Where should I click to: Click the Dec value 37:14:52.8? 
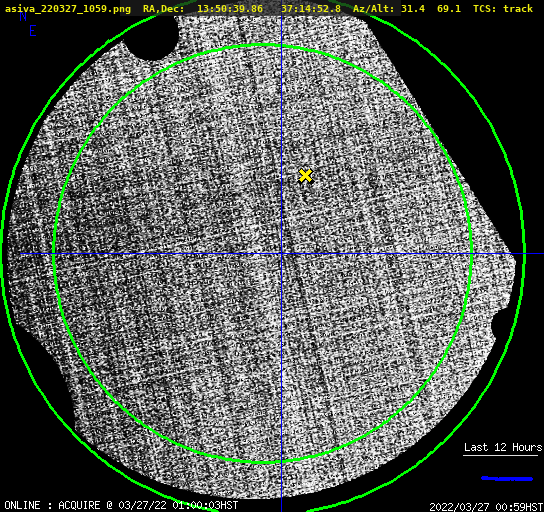[x=311, y=8]
